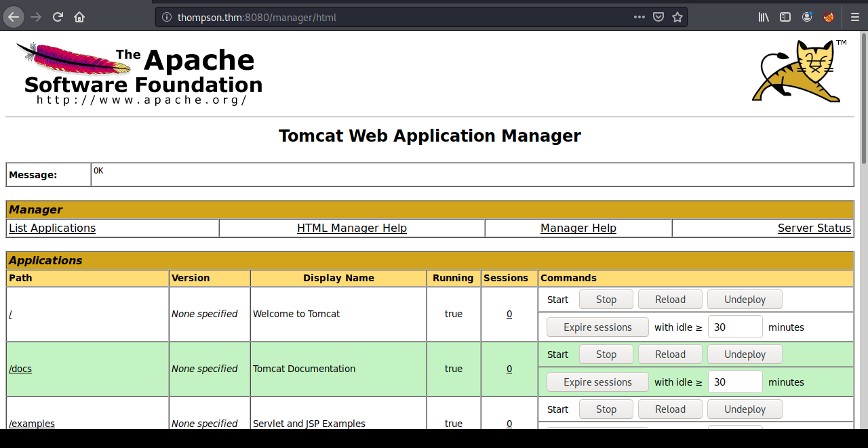868x448 pixels.
Task: Click the "Servlet and JSP Examples" display name
Action: click(309, 424)
